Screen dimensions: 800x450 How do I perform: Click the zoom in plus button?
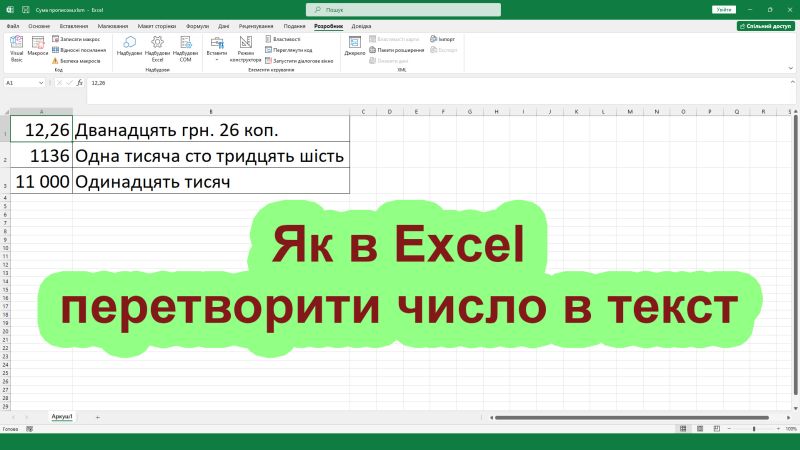(778, 429)
